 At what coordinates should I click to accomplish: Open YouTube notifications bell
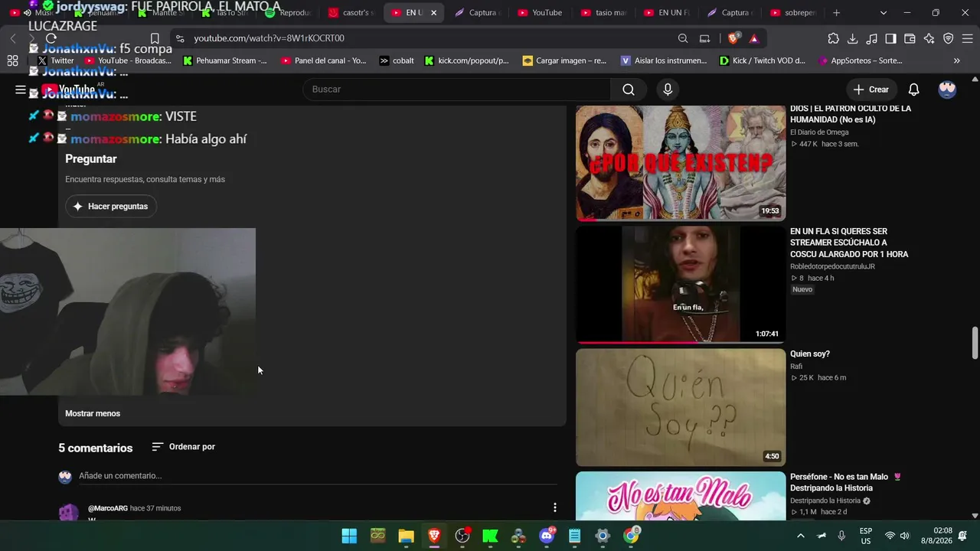913,90
